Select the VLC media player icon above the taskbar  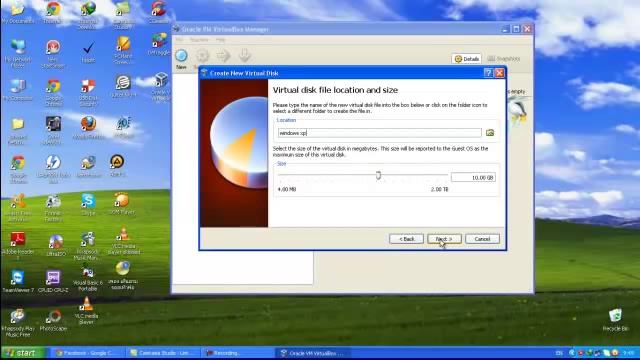coord(86,310)
